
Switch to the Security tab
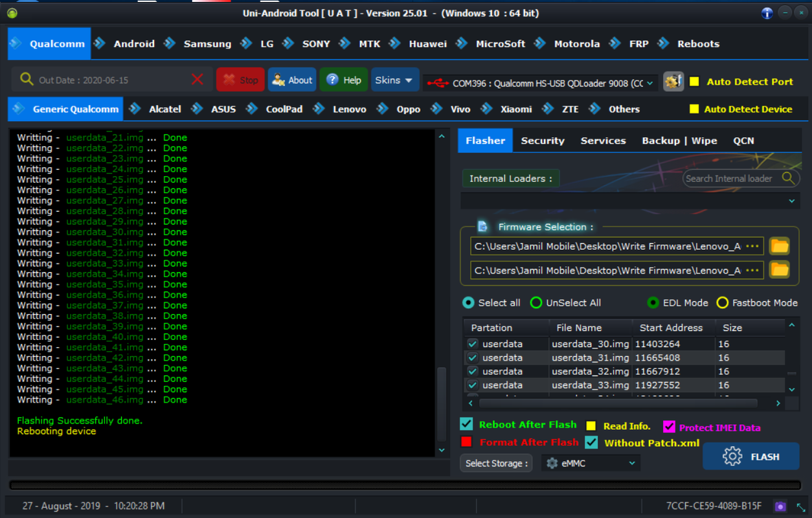pos(543,141)
